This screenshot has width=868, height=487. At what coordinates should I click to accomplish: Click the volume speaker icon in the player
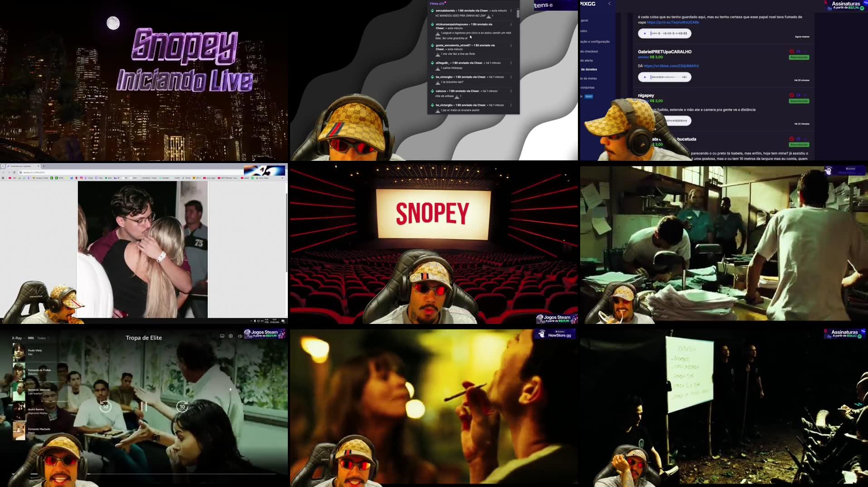[x=240, y=336]
